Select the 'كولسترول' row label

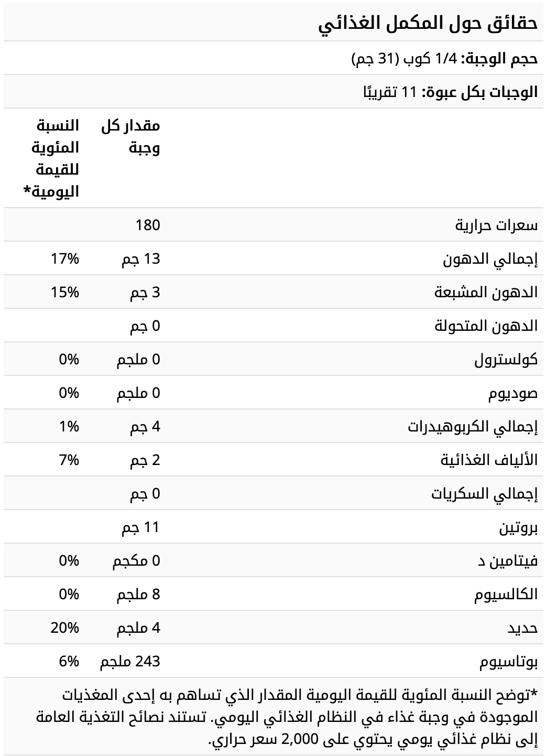(506, 360)
